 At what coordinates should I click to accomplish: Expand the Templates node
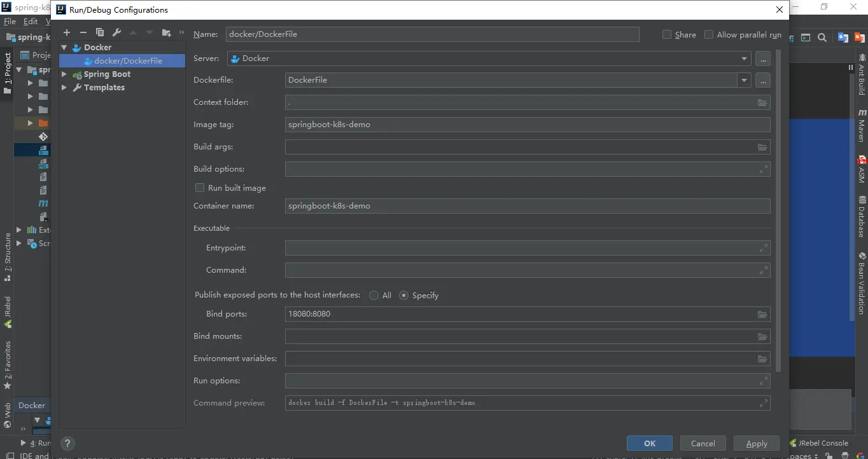[64, 88]
